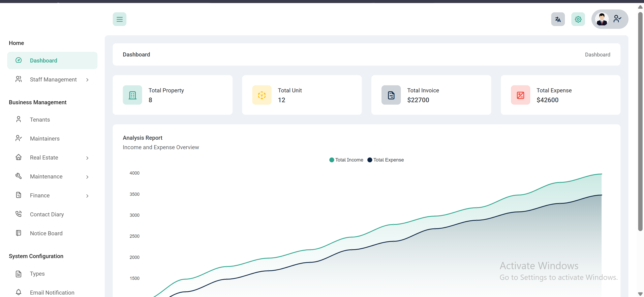Screen dimensions: 644x297
Task: Open the Real Estate menu item
Action: 52,157
